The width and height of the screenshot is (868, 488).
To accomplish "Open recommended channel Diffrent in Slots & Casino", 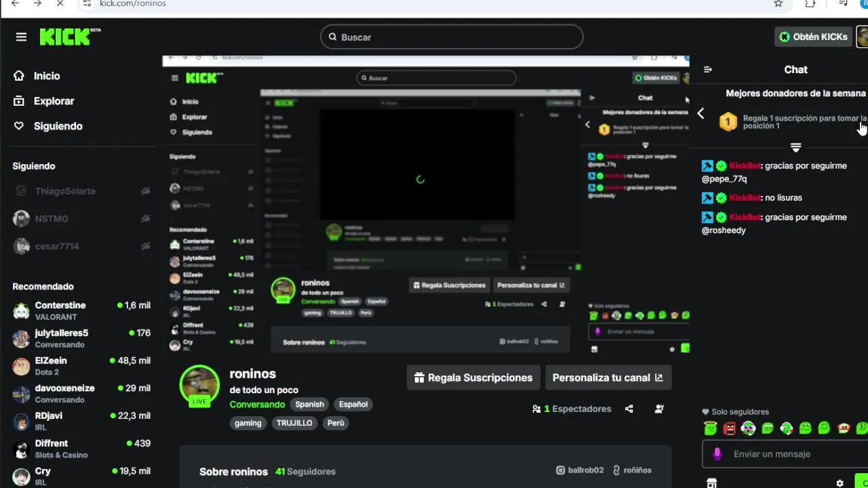I will click(81, 449).
